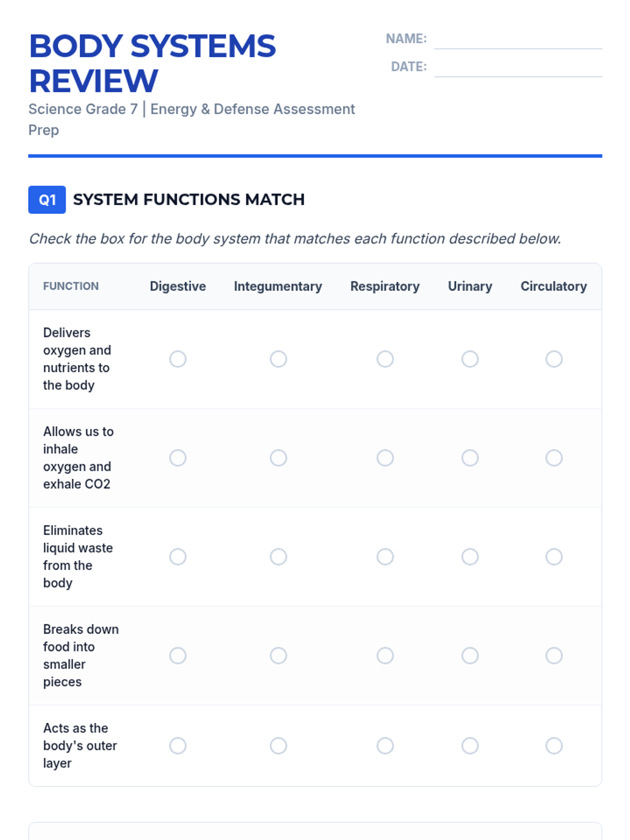Viewport: 630px width, 840px height.
Task: Click the Q1 question badge
Action: pos(47,199)
